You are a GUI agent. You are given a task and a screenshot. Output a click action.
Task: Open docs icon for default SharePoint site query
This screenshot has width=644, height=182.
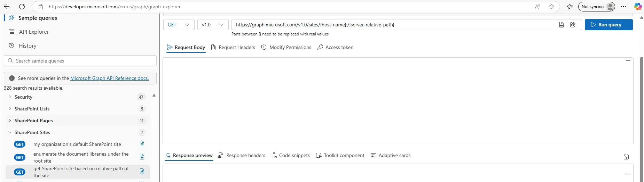[142, 143]
